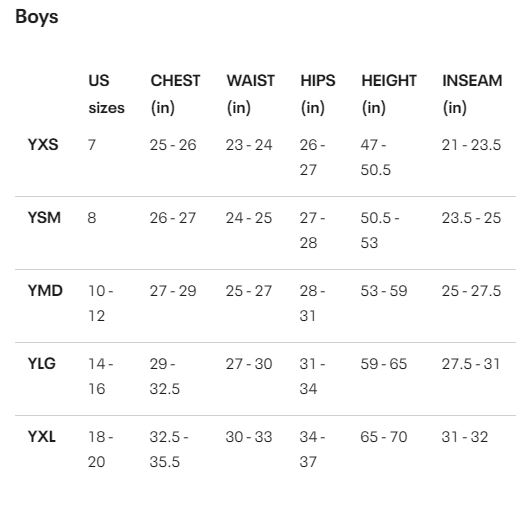Click the WAIST (in) column header

point(250,94)
